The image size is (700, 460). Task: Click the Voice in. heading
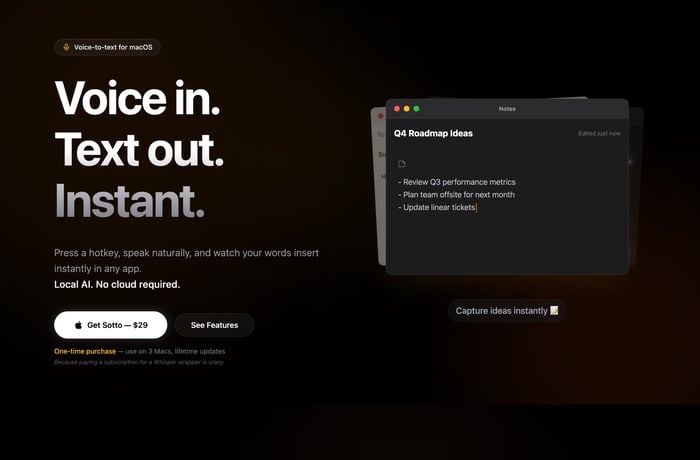(138, 98)
